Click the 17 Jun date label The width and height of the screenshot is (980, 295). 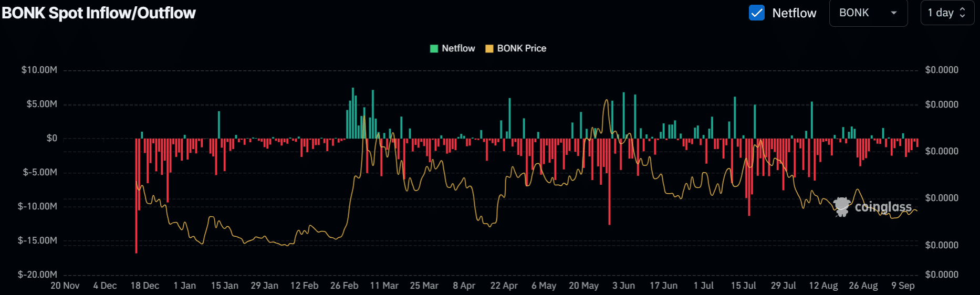click(664, 286)
